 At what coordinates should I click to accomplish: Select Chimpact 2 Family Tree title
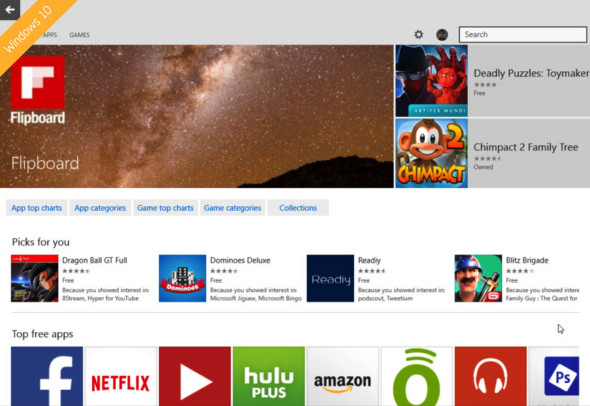coord(526,147)
